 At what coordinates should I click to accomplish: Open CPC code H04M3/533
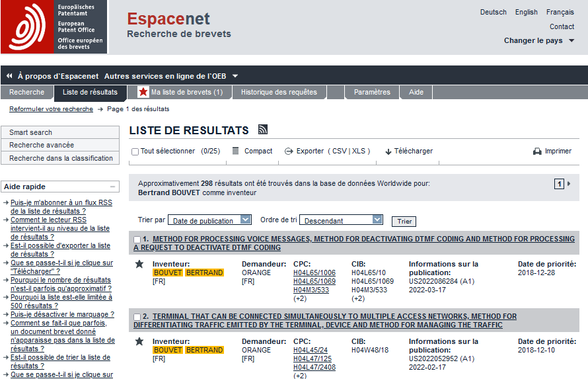311,290
